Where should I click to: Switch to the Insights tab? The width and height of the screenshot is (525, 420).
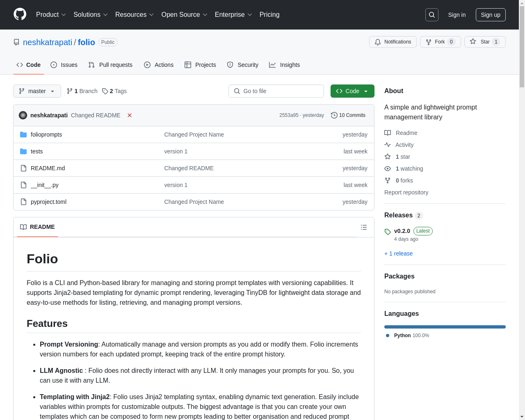pyautogui.click(x=285, y=65)
